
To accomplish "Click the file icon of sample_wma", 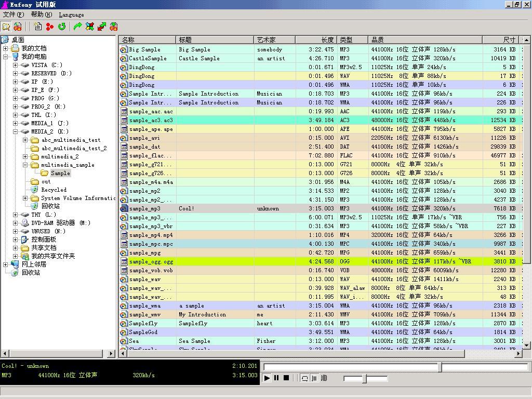I will pyautogui.click(x=124, y=305).
